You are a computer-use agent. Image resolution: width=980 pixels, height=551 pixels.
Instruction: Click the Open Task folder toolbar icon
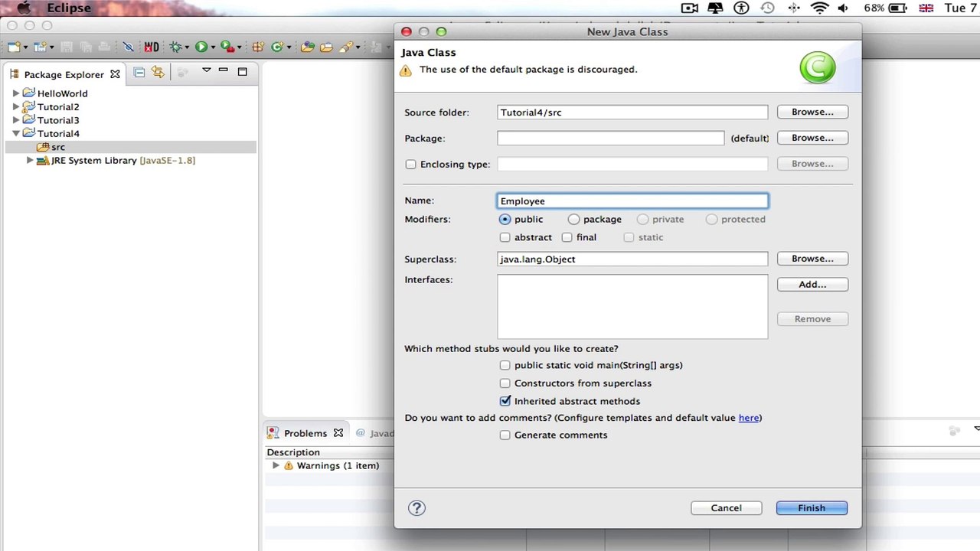pyautogui.click(x=326, y=47)
